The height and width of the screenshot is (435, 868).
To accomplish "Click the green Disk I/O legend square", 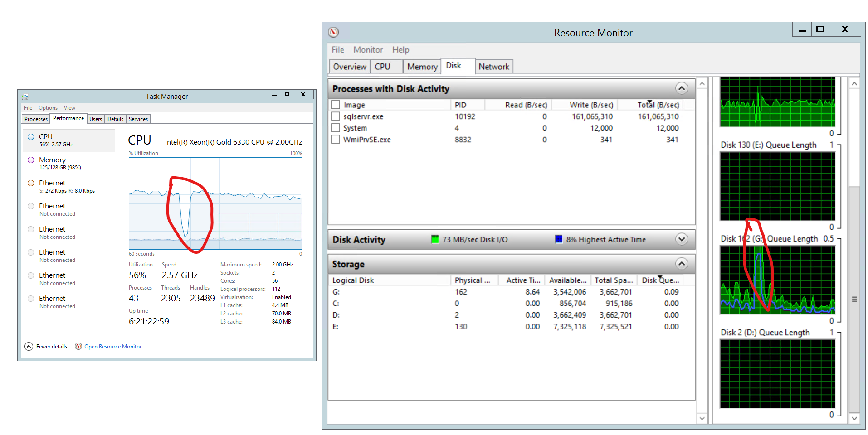I will pyautogui.click(x=435, y=239).
